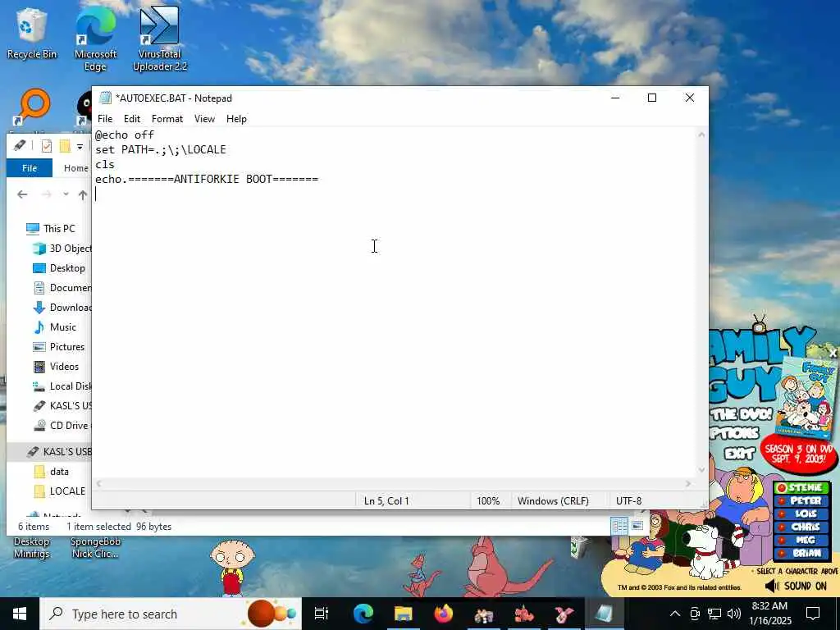Viewport: 840px width, 630px height.
Task: Open Notepad's File menu
Action: point(105,119)
